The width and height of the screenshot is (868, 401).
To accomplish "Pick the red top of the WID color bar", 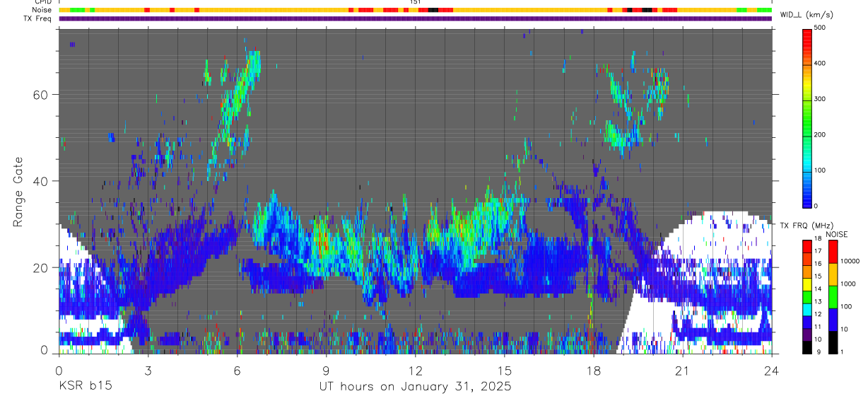I will coord(807,37).
